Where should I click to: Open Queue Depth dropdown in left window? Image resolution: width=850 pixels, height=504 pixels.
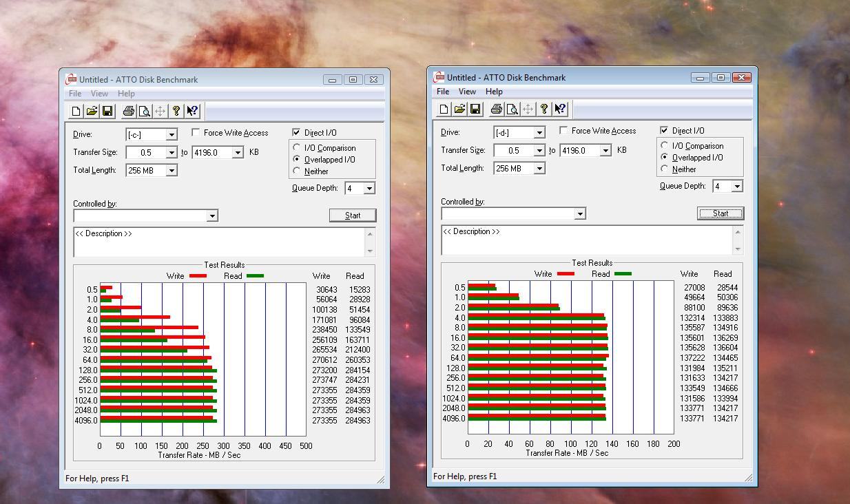pyautogui.click(x=369, y=188)
